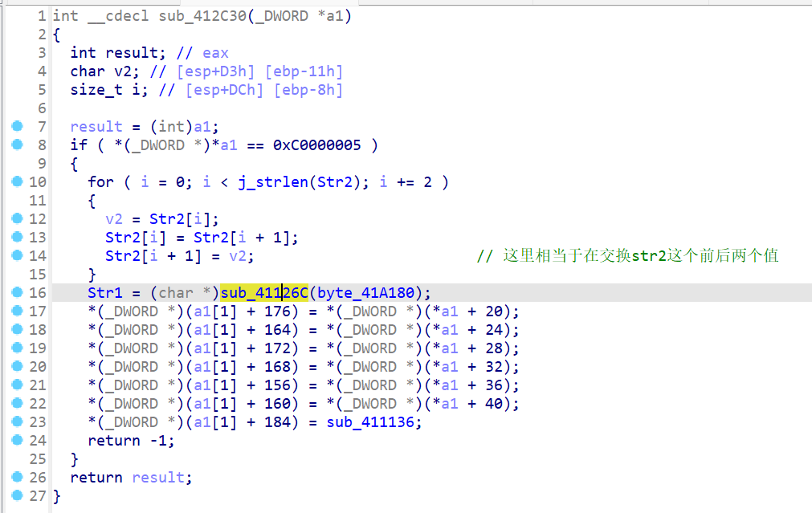Viewport: 812px width, 513px height.
Task: Click offset 164 on line 18
Action: 278,330
